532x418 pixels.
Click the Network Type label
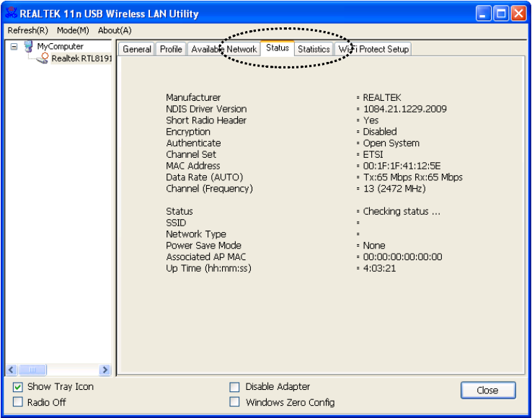tap(196, 234)
